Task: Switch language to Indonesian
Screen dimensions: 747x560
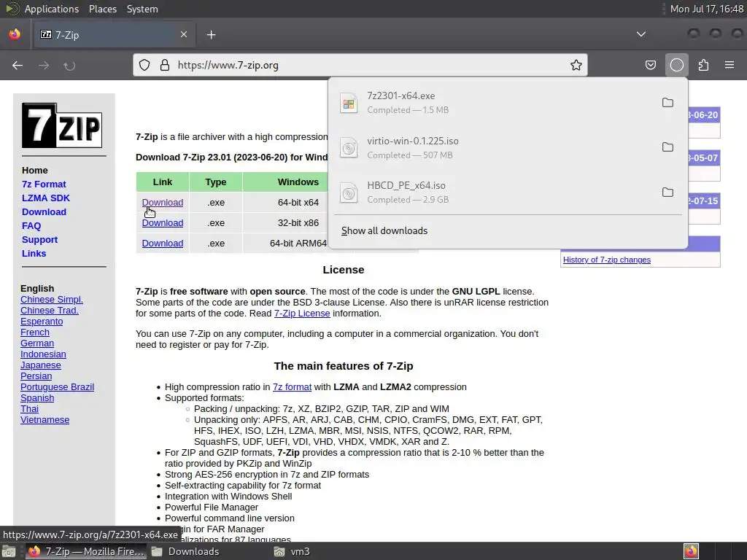Action: (x=43, y=354)
